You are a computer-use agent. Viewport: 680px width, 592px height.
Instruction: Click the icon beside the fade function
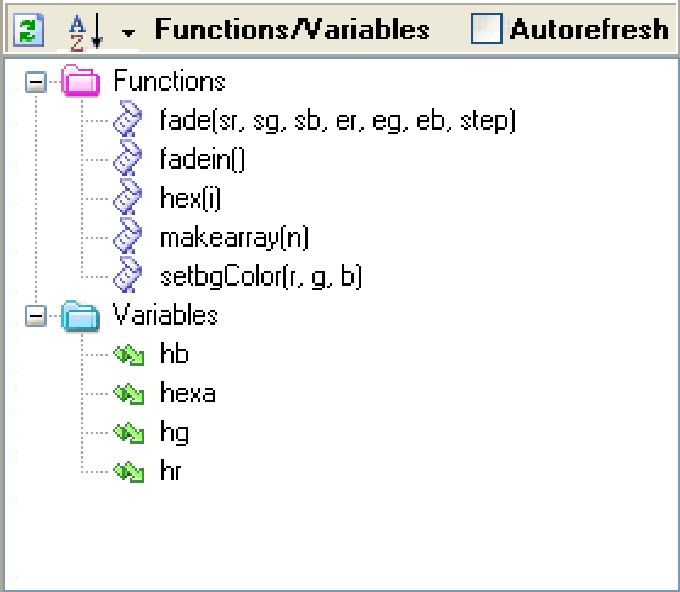click(x=129, y=121)
